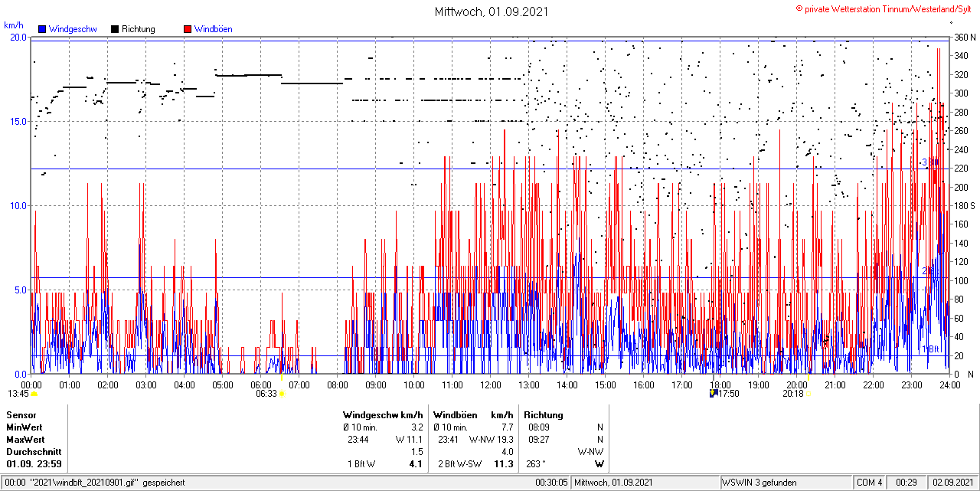Click the moon icon left of 17:50
Image resolution: width=980 pixels, height=491 pixels.
point(714,394)
